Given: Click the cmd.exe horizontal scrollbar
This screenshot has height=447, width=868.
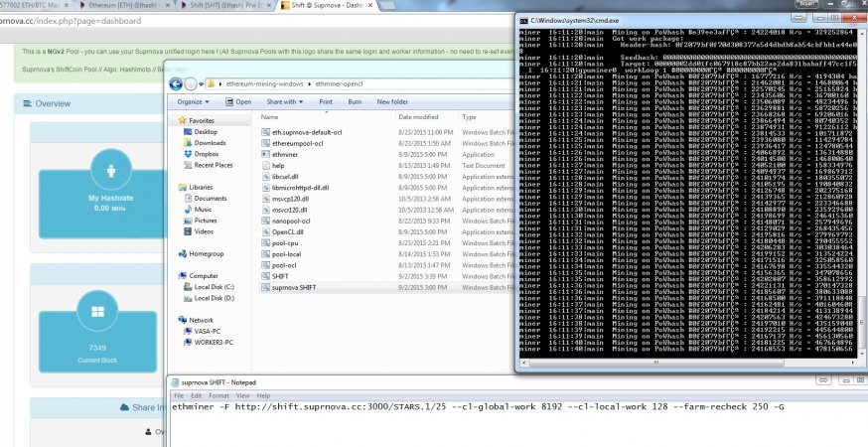Looking at the screenshot, I should coord(656,363).
